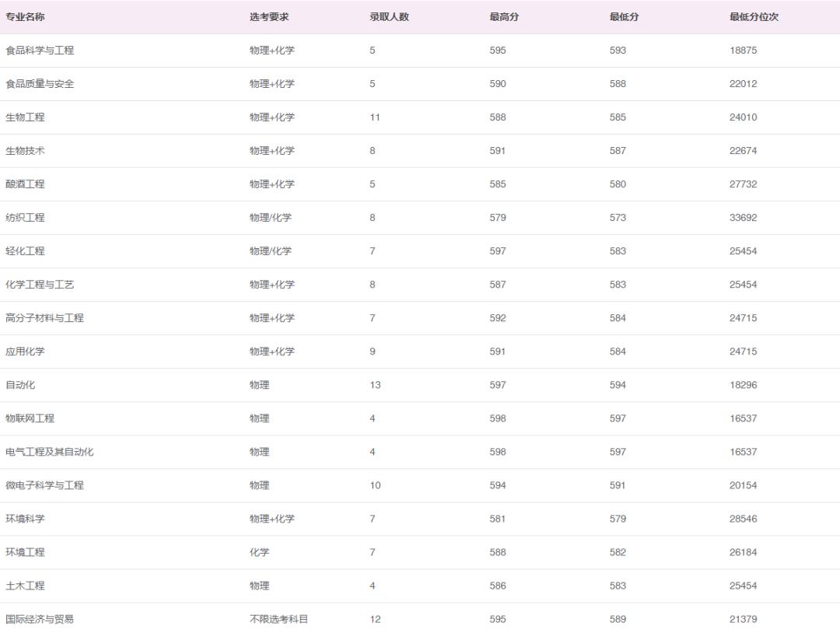
Task: Click the 酿酒工程 major entry
Action: pos(25,184)
